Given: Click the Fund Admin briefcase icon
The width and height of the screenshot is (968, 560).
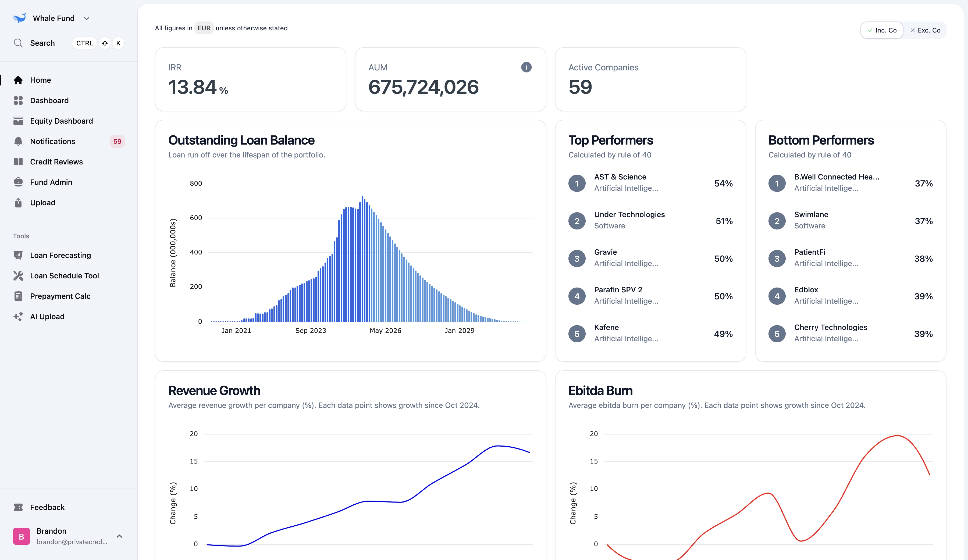Looking at the screenshot, I should (x=18, y=182).
